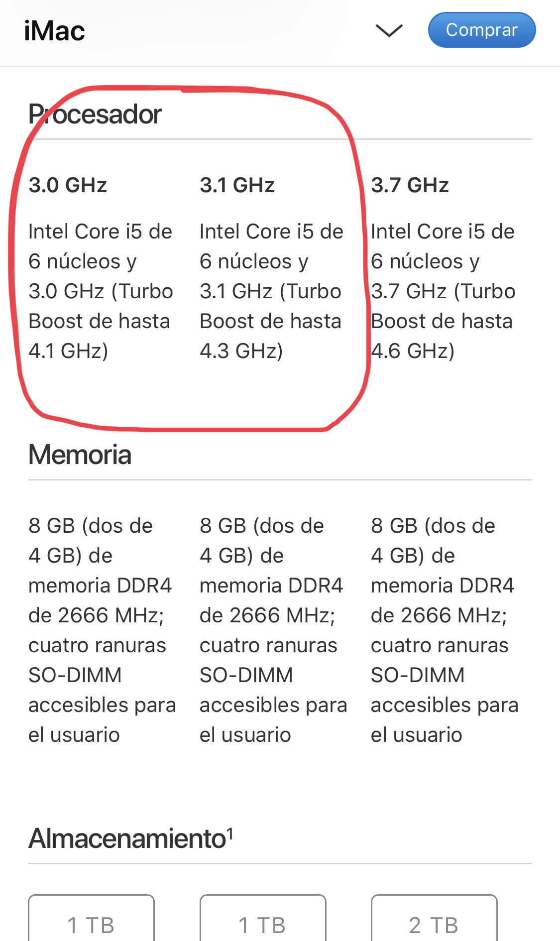560x941 pixels.
Task: Tap the Almacenamiento section heading
Action: click(x=127, y=838)
